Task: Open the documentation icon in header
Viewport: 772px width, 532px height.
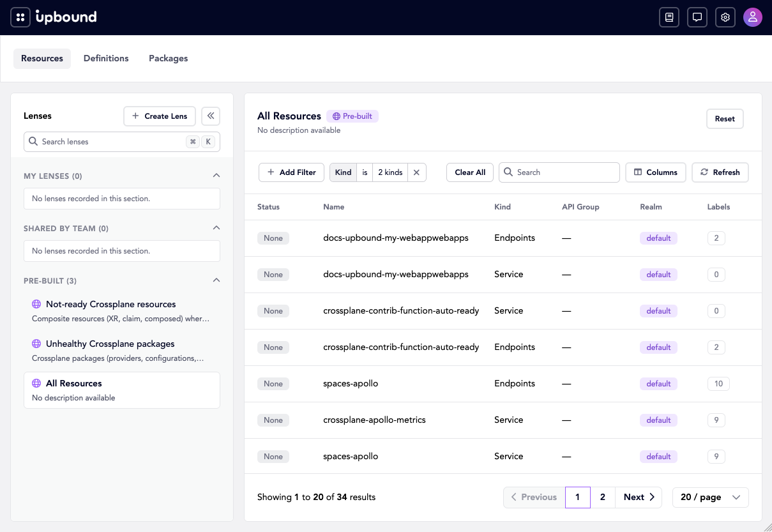Action: tap(669, 17)
